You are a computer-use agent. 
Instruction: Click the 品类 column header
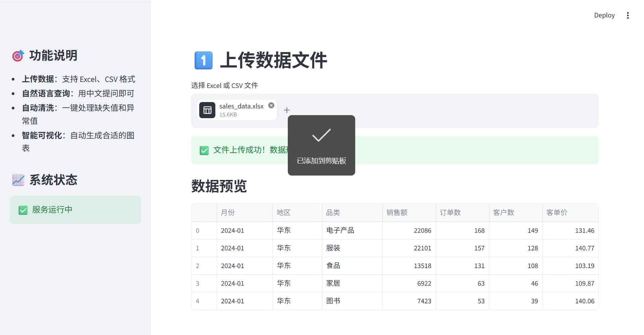click(x=352, y=212)
